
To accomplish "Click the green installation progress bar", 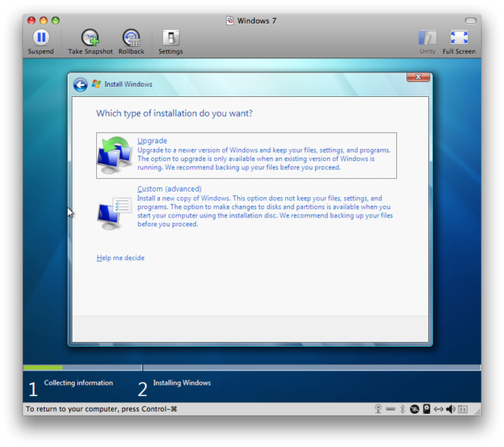I will tap(43, 367).
